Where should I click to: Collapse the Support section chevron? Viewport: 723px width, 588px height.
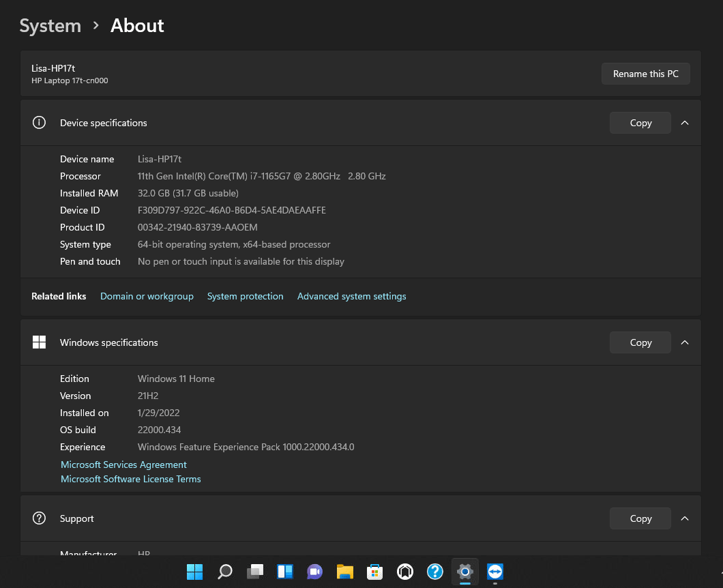click(685, 518)
